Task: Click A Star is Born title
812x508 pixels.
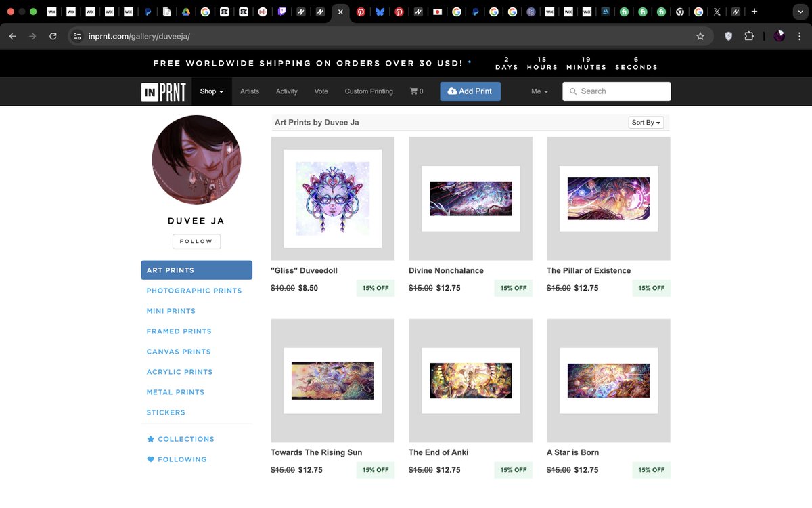Action: pos(572,452)
